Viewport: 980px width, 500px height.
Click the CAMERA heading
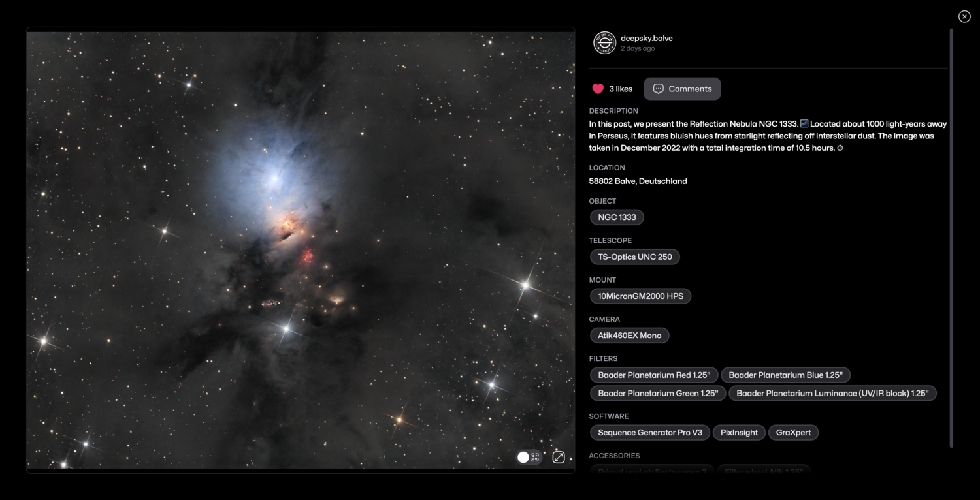click(x=604, y=319)
